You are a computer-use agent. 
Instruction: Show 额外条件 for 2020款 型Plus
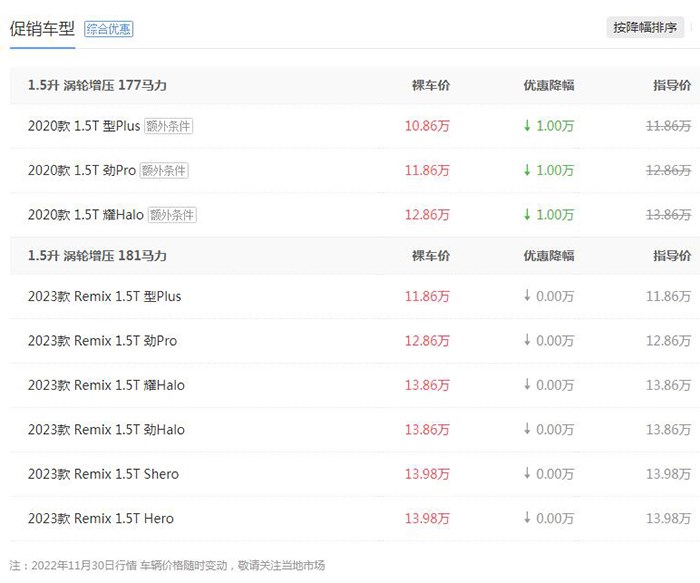[168, 126]
